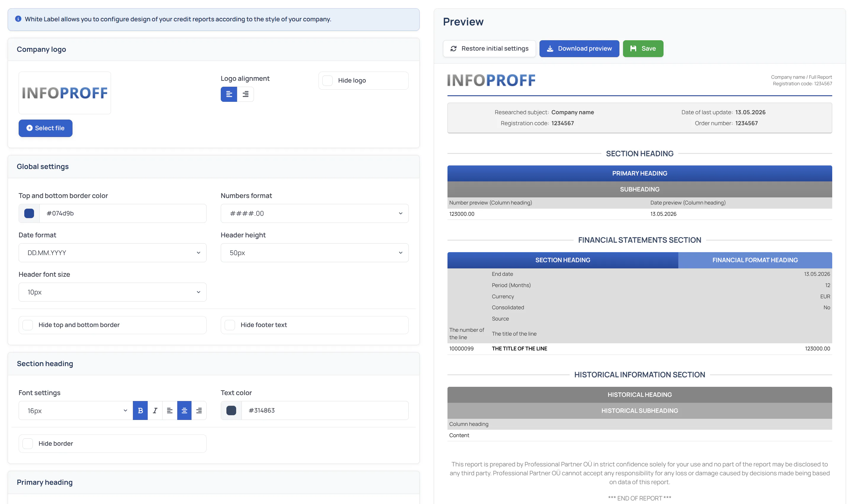Center-align section heading text
Screen dimensions: 855x504
(x=184, y=410)
